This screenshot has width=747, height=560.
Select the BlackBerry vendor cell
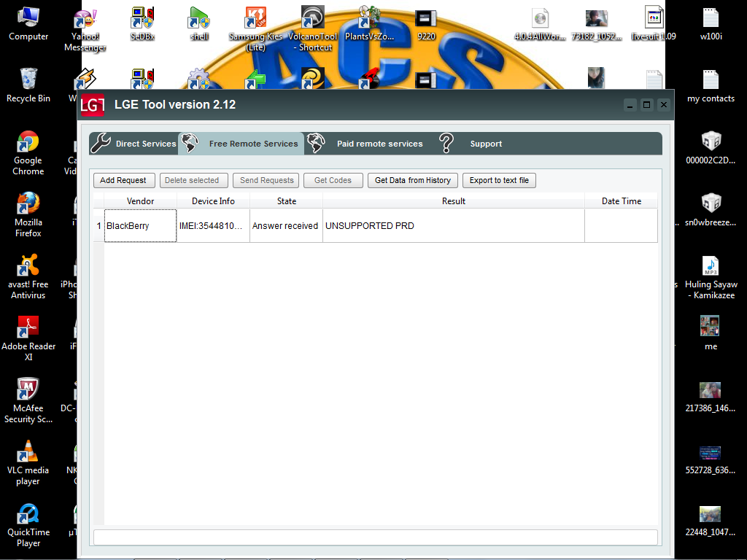[140, 226]
